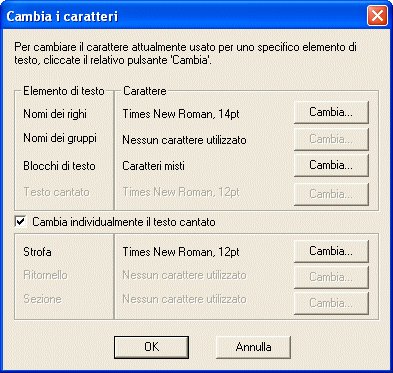Image resolution: width=393 pixels, height=373 pixels.
Task: Select the Nomi dei righi label
Action: [x=55, y=114]
